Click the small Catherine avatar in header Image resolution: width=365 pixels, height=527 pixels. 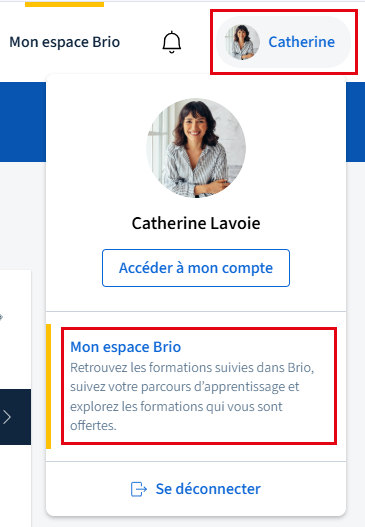242,42
